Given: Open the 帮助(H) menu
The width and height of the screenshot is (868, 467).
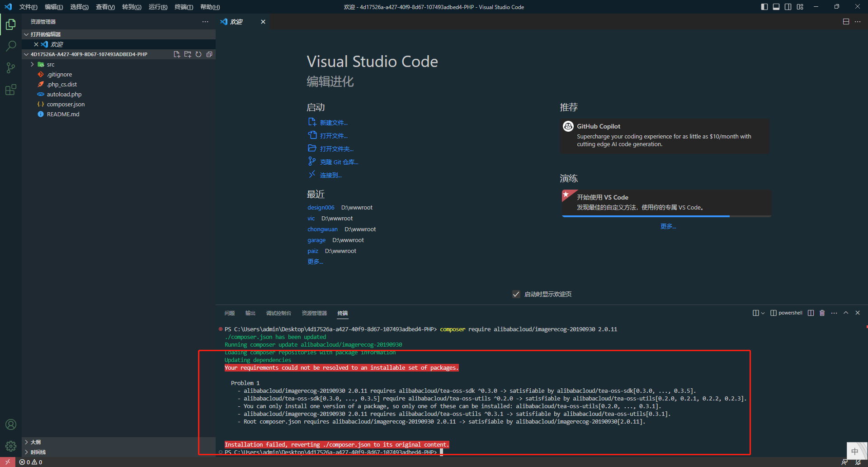Looking at the screenshot, I should (x=210, y=7).
